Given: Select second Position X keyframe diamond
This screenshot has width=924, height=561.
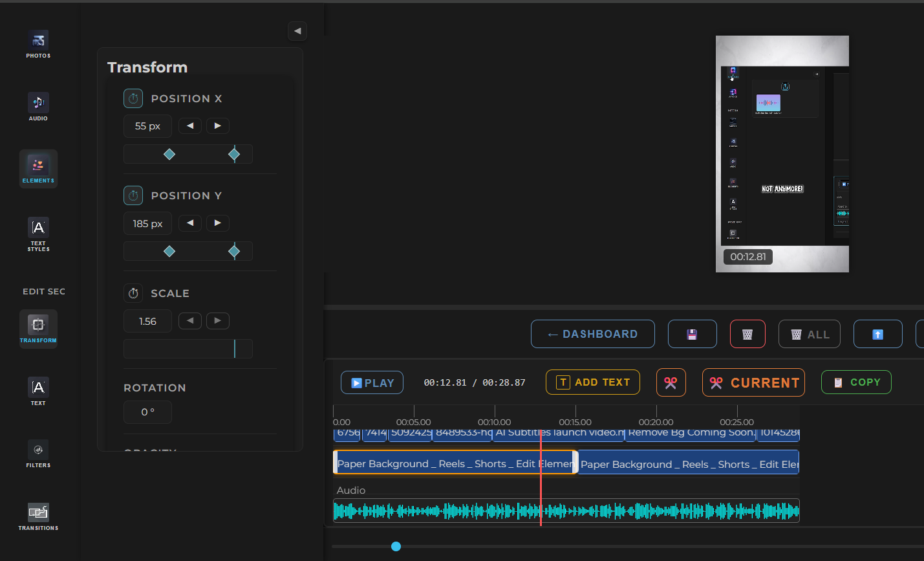Looking at the screenshot, I should [x=234, y=154].
